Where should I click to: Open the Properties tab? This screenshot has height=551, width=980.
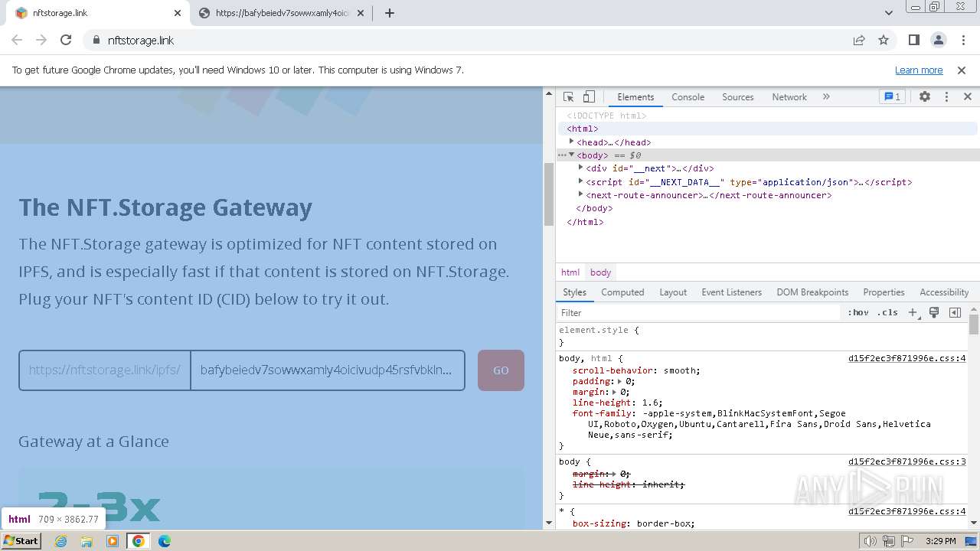tap(884, 292)
